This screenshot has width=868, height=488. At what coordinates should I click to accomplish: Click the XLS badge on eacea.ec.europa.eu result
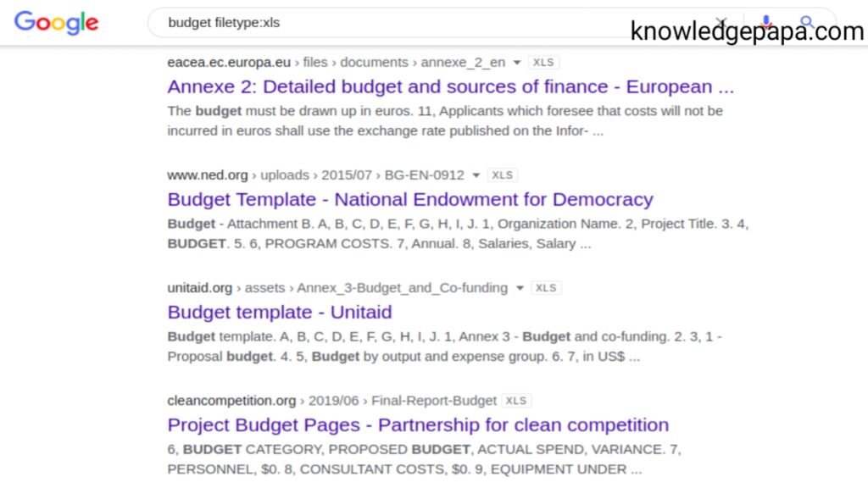pos(543,63)
